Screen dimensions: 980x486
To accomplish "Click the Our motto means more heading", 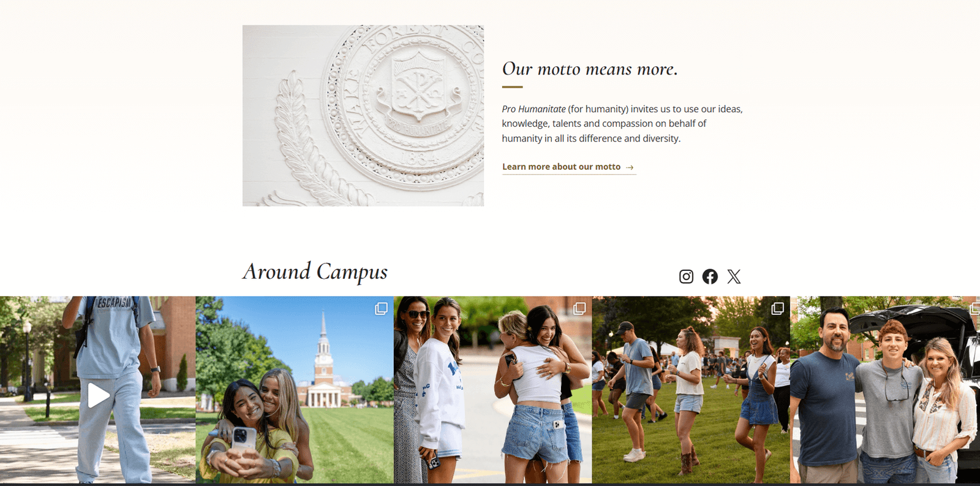I will (x=590, y=69).
